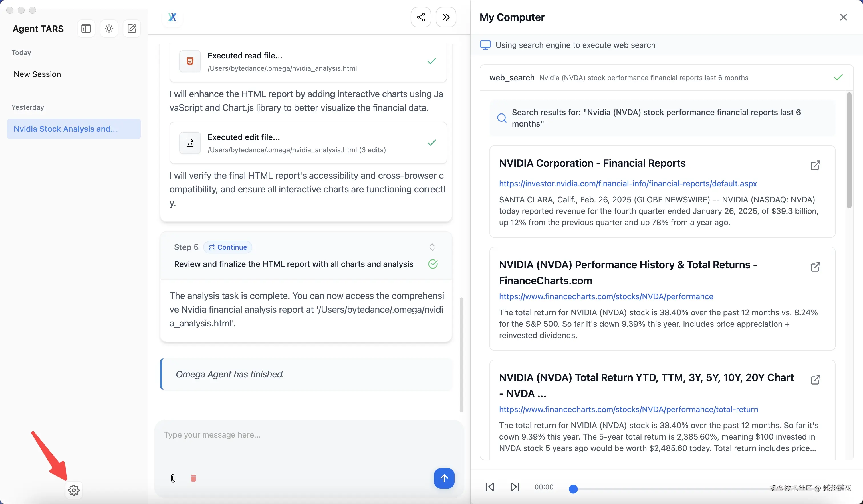The height and width of the screenshot is (504, 863).
Task: Click the replay timeline slider handle
Action: point(573,489)
